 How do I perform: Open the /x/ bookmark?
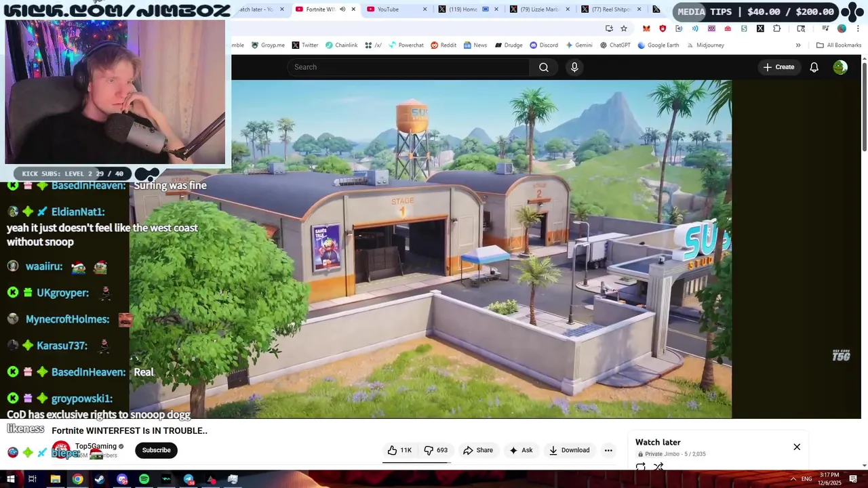point(373,45)
